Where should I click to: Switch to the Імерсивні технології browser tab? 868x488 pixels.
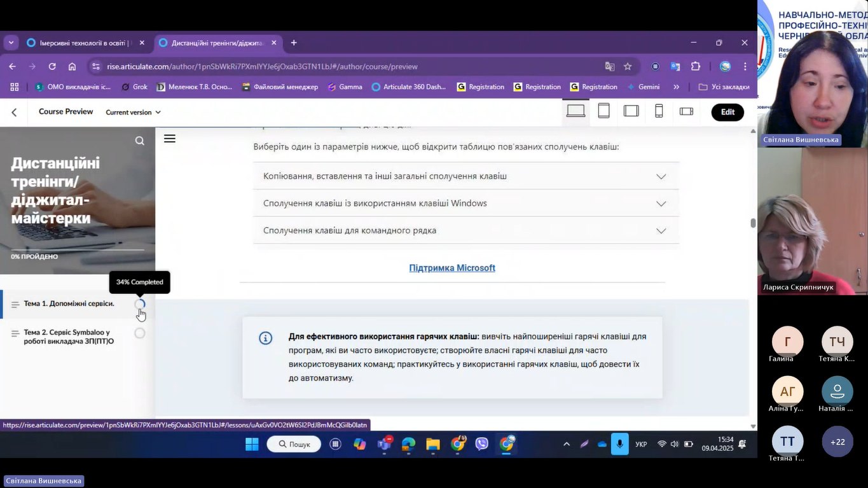(83, 43)
